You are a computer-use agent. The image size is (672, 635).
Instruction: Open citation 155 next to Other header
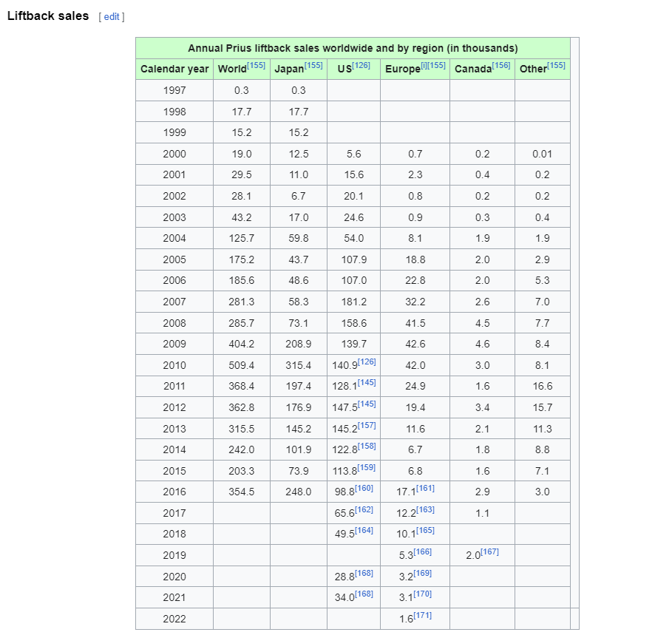pyautogui.click(x=556, y=65)
